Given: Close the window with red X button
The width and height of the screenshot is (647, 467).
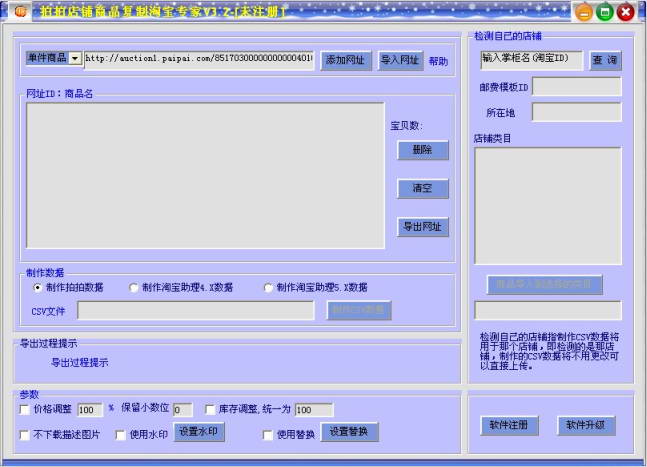Looking at the screenshot, I should [626, 12].
